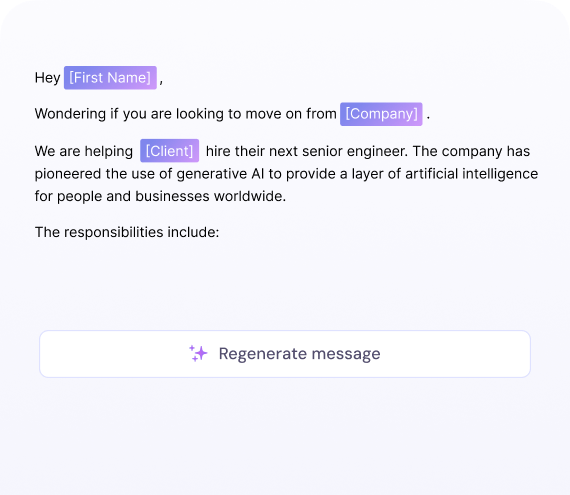This screenshot has height=495, width=570.
Task: Click the text 'We are helping'
Action: tap(84, 151)
